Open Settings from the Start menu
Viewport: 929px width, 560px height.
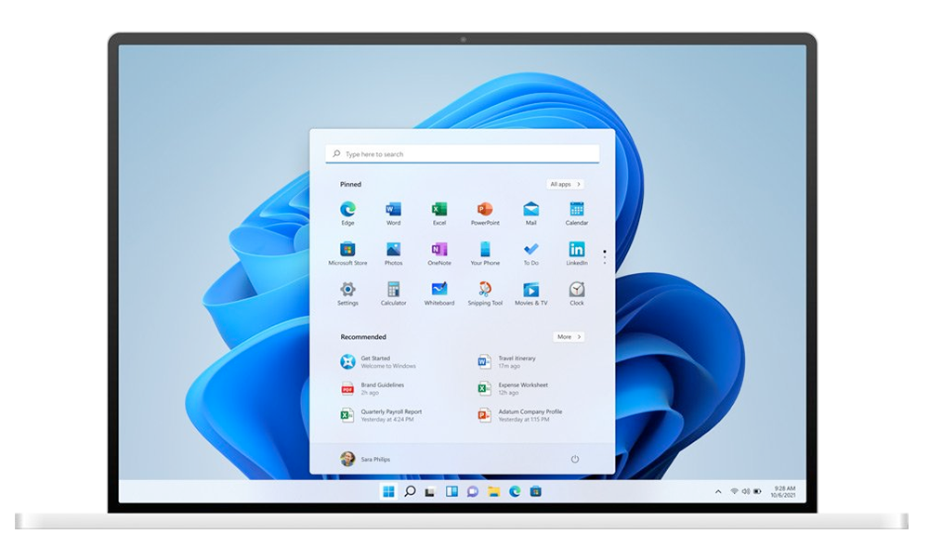click(x=347, y=293)
